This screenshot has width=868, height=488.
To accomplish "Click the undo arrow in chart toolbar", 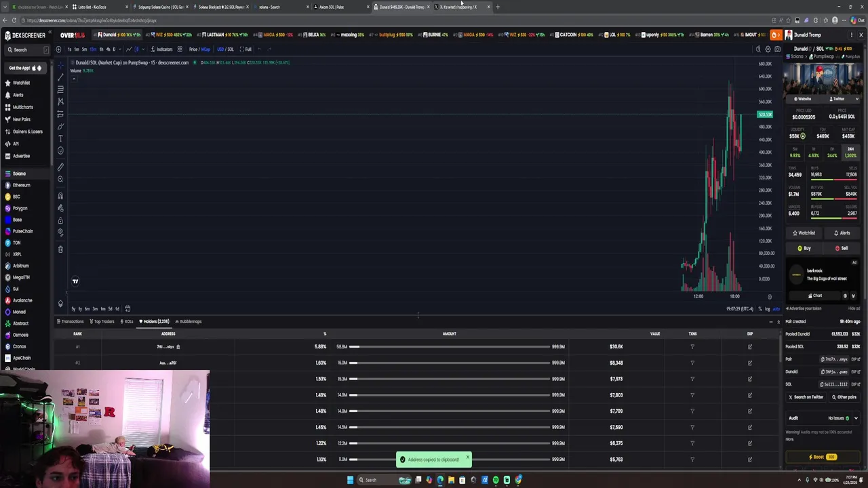I will coord(258,49).
